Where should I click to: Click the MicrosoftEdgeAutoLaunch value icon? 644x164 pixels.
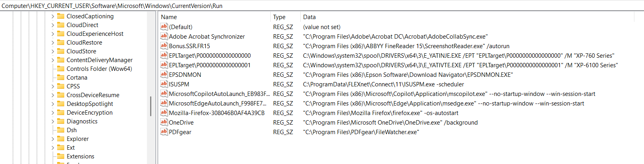click(x=164, y=103)
